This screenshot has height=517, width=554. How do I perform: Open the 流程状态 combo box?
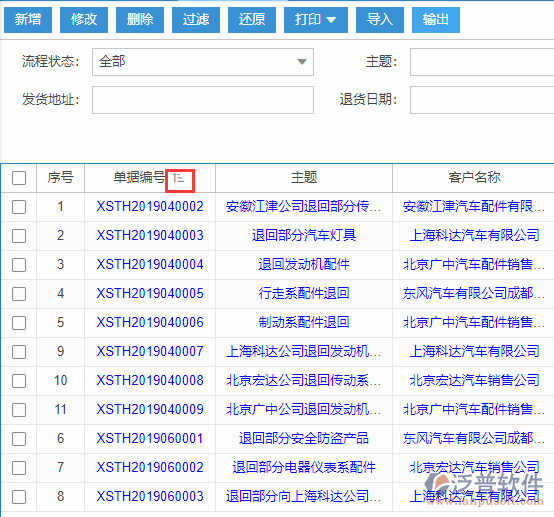(x=203, y=62)
